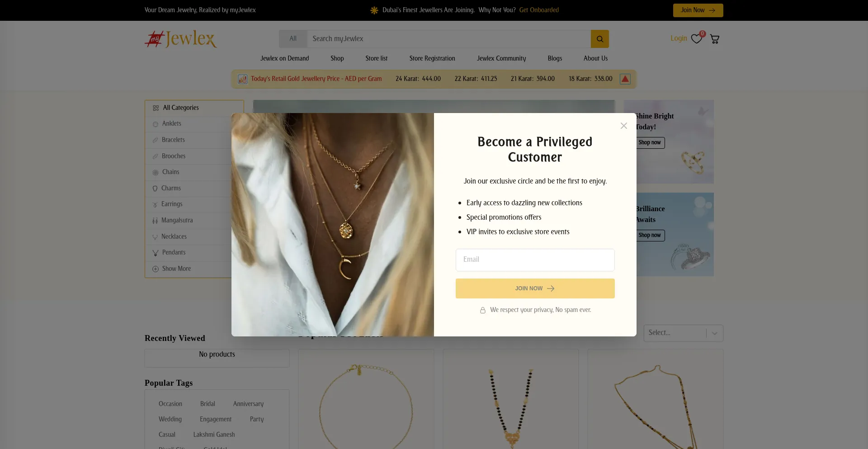Image resolution: width=868 pixels, height=449 pixels.
Task: Select the Brooches category
Action: pyautogui.click(x=174, y=156)
